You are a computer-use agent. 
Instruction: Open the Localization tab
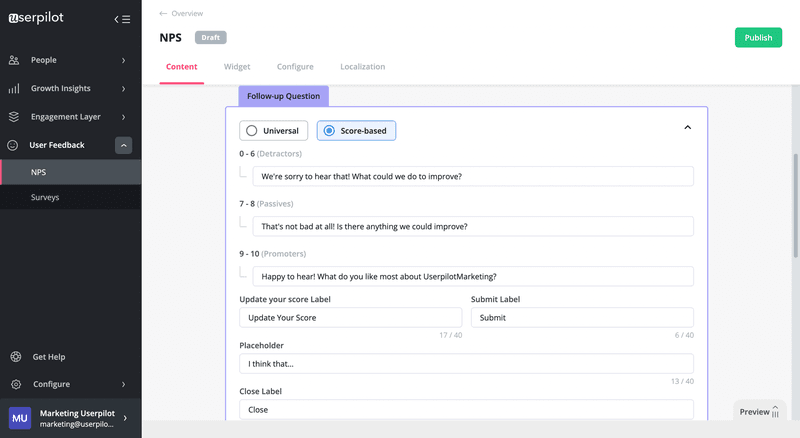tap(363, 67)
